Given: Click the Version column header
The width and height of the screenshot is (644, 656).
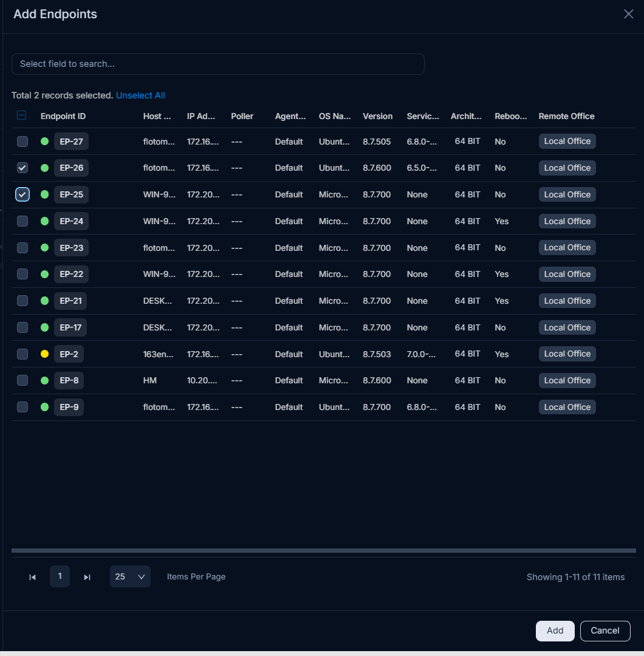Looking at the screenshot, I should (377, 116).
